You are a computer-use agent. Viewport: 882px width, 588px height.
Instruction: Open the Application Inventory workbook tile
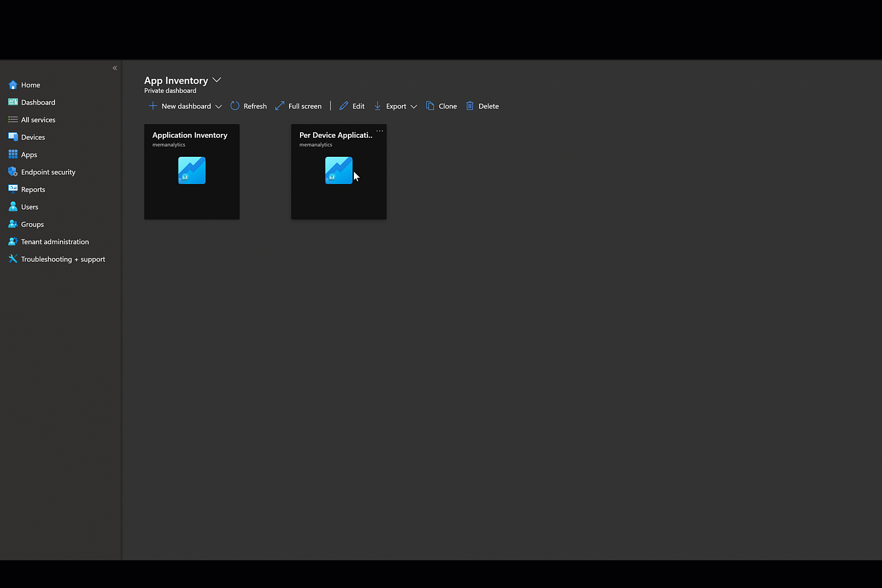point(192,171)
